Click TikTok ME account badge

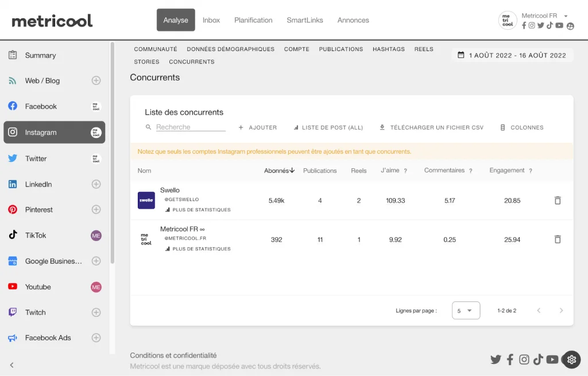(96, 236)
